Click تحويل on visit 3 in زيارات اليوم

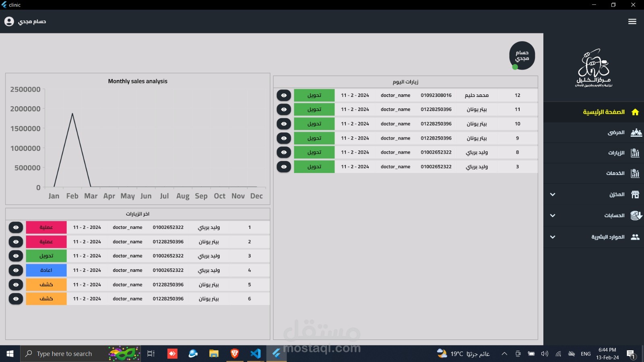314,167
